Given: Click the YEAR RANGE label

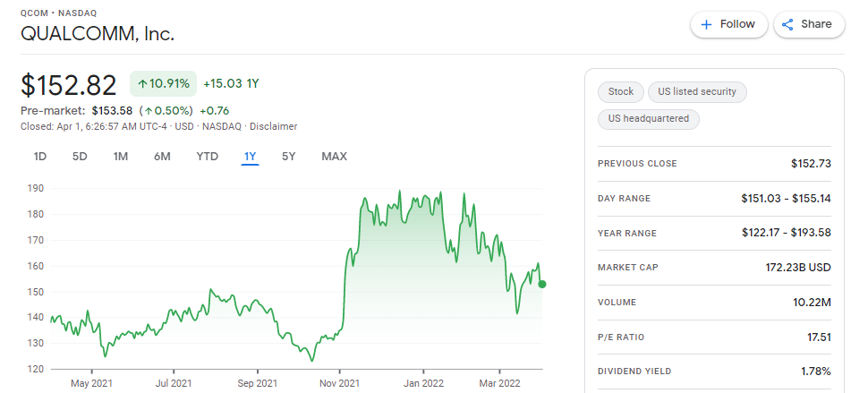Looking at the screenshot, I should pyautogui.click(x=627, y=234).
